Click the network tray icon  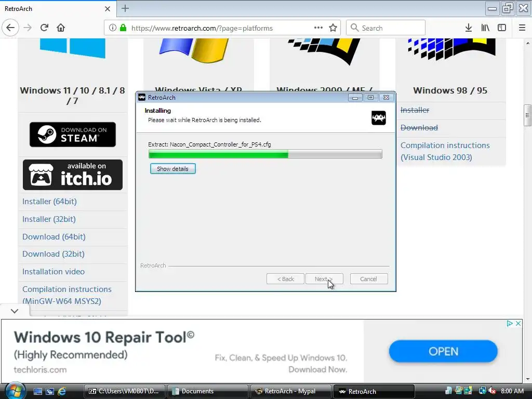[x=482, y=391]
